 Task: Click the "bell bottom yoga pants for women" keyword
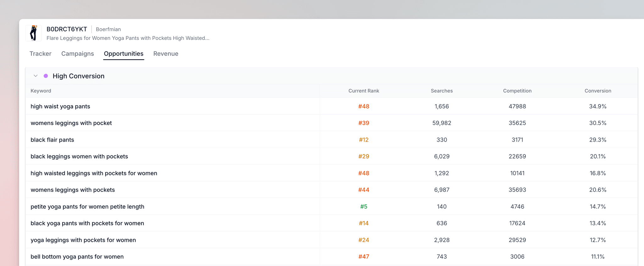[x=77, y=257]
